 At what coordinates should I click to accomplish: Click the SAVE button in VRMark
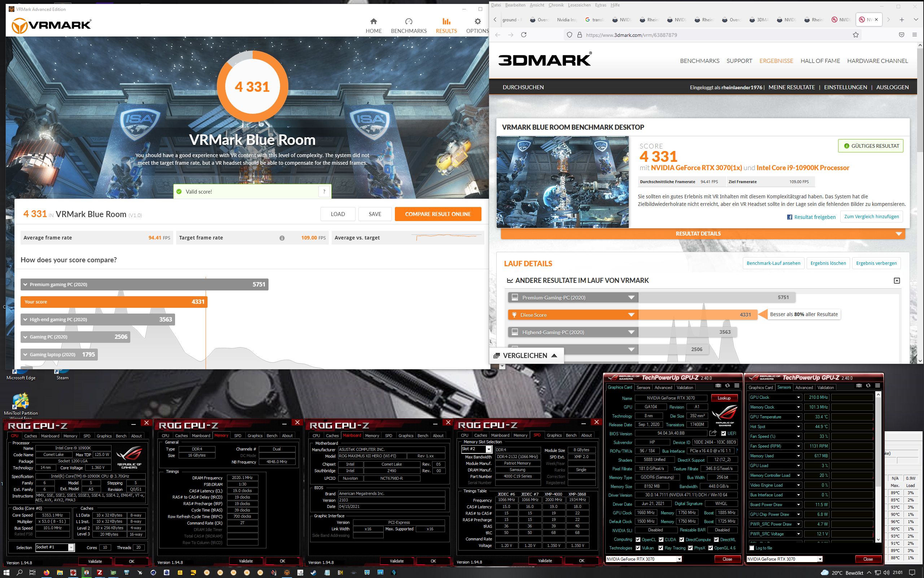(375, 214)
